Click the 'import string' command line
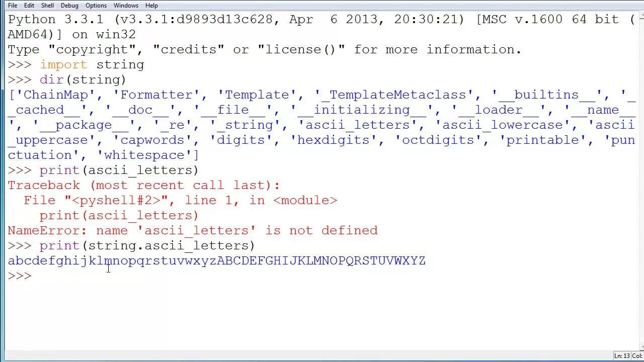Viewport: 644px width, 362px height. click(x=76, y=65)
